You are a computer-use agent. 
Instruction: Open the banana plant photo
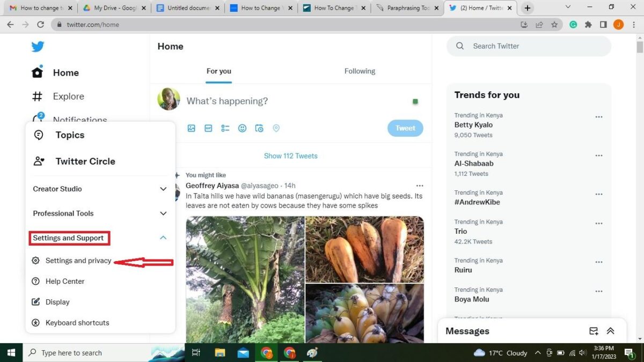[x=245, y=279]
